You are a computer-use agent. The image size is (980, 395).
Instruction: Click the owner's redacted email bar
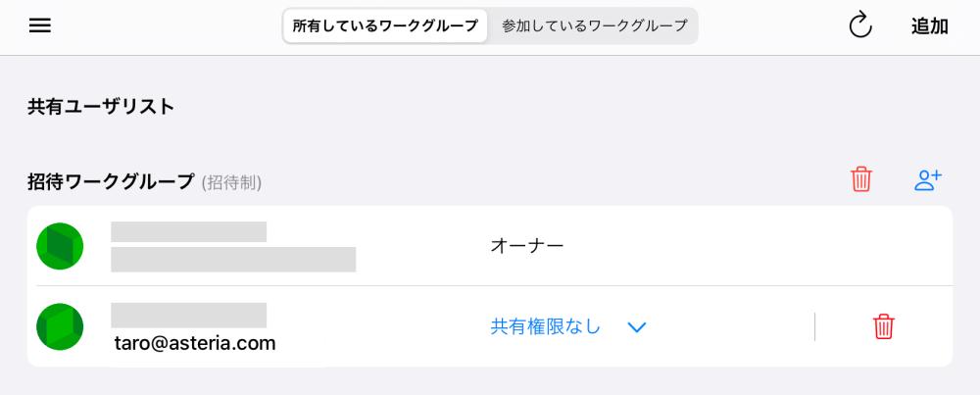(232, 260)
